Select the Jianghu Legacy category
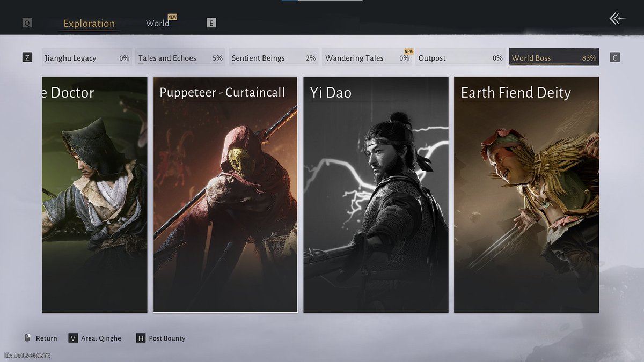Viewport: 644px width, 362px height. click(86, 58)
